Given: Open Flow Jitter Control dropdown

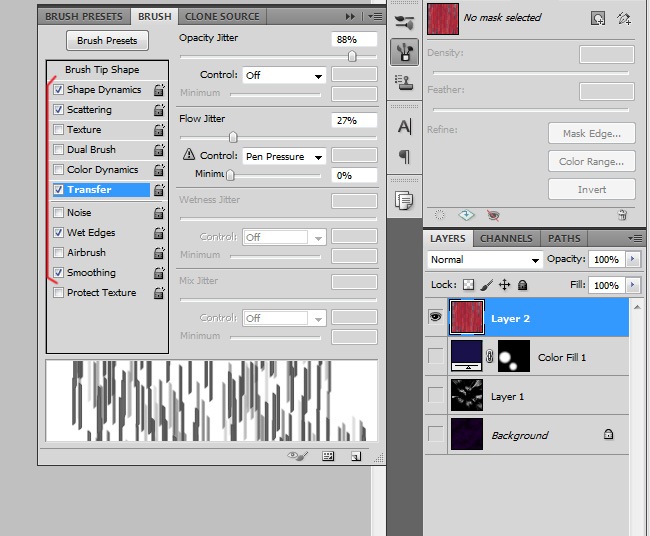Looking at the screenshot, I should click(x=285, y=156).
